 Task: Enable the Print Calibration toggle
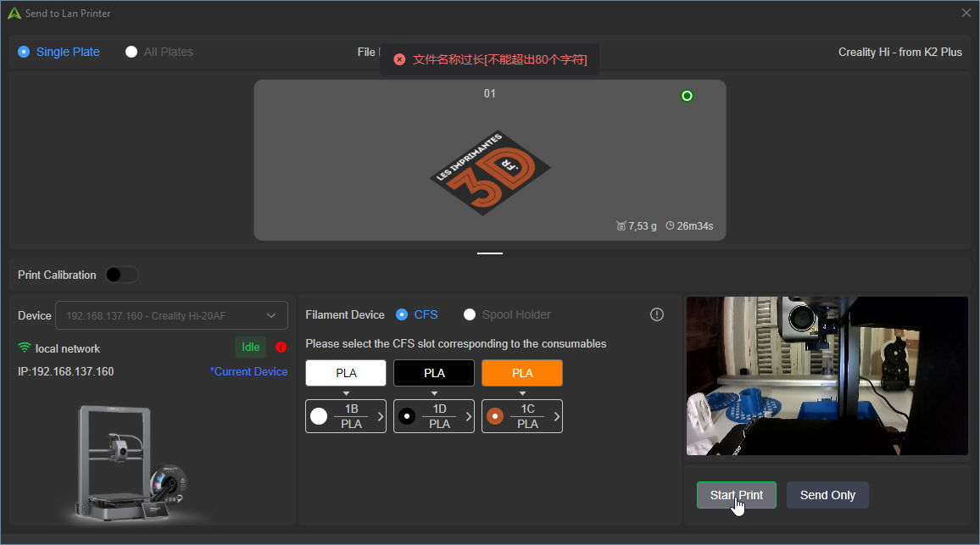click(122, 275)
